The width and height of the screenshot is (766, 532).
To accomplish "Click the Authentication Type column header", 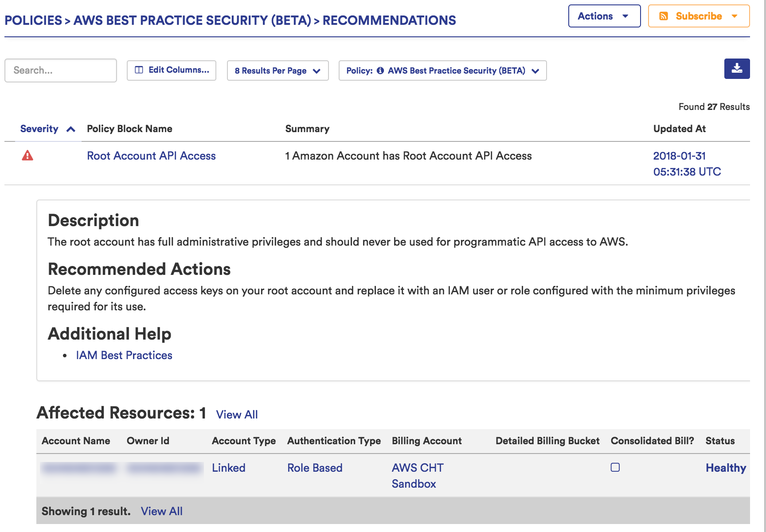I will tap(334, 441).
